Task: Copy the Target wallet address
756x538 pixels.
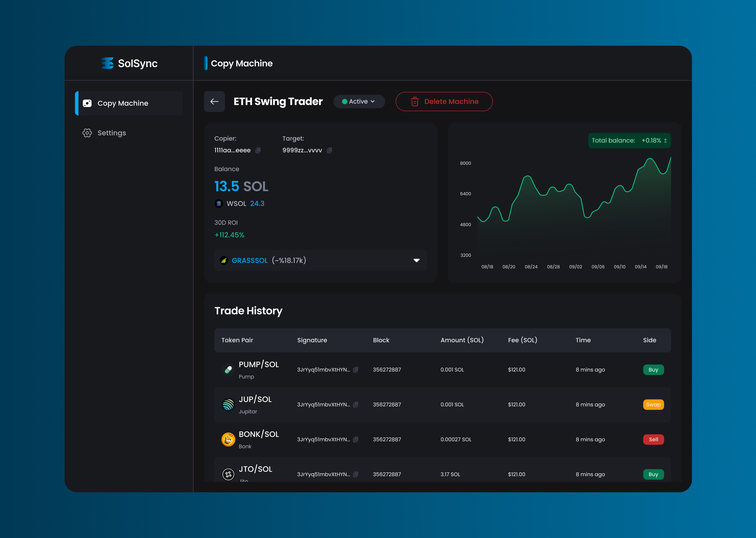Action: pos(329,150)
